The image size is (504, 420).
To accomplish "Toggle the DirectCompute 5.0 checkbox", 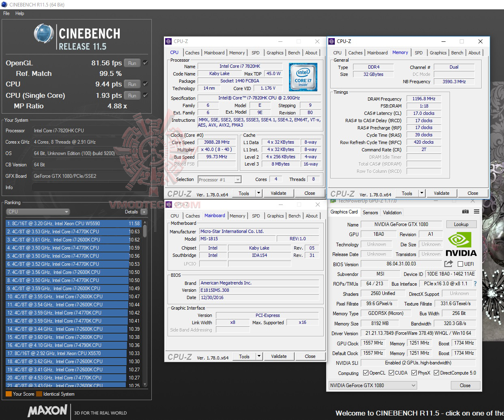I will click(436, 373).
